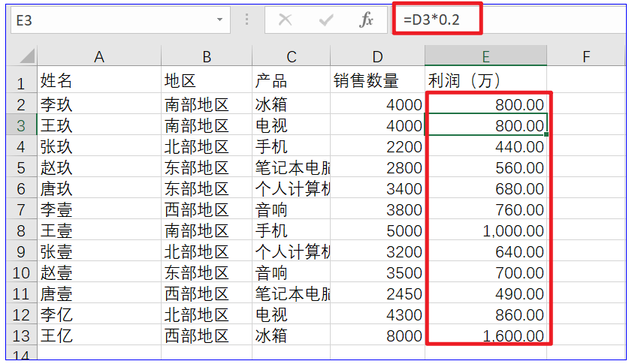Click sales quantity cell 2200
The image size is (635, 364).
(377, 146)
